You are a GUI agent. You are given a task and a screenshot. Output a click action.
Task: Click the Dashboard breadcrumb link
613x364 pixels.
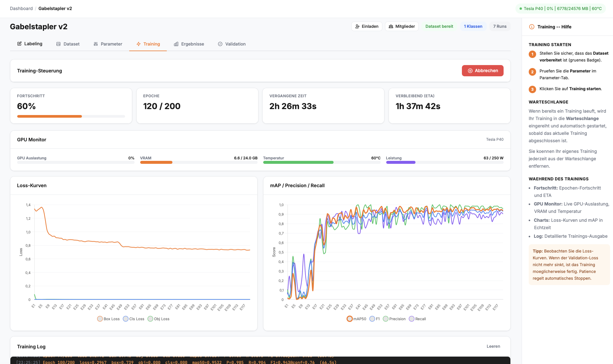coord(21,8)
